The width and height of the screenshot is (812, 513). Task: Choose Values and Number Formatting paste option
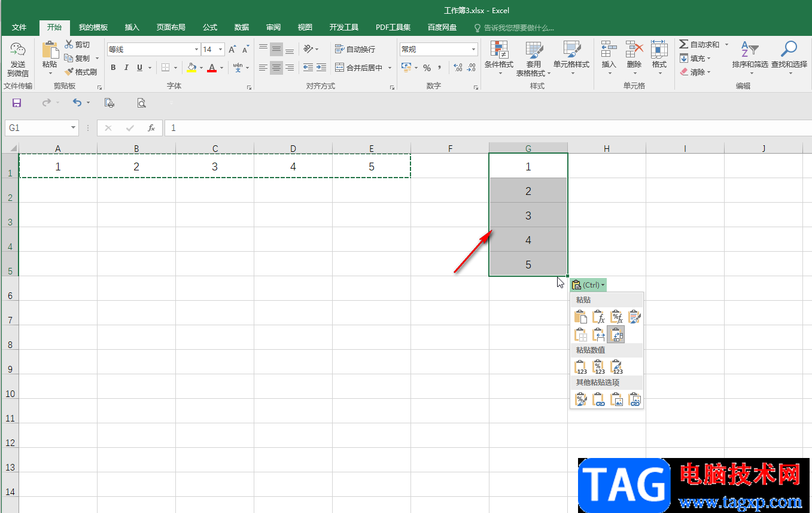tap(598, 367)
